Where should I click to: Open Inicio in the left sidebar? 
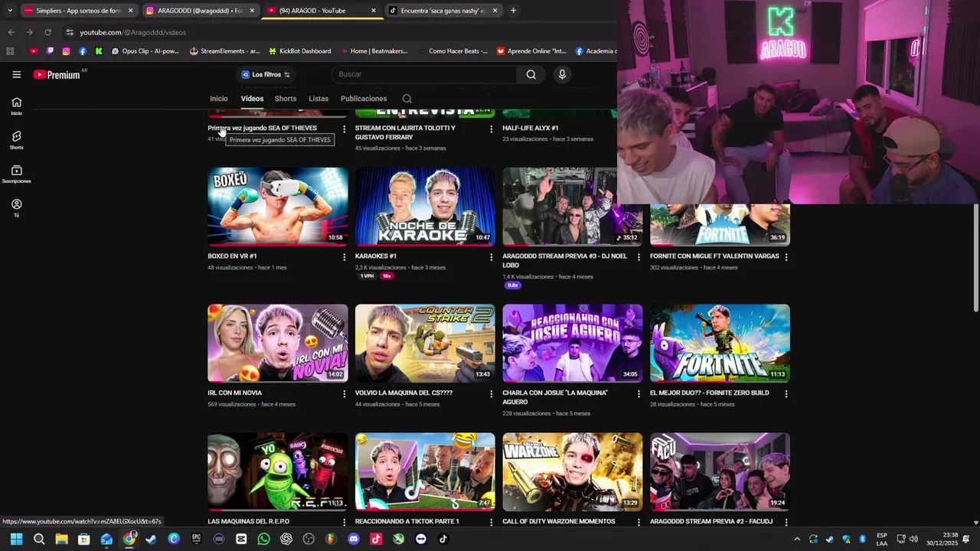tap(16, 106)
